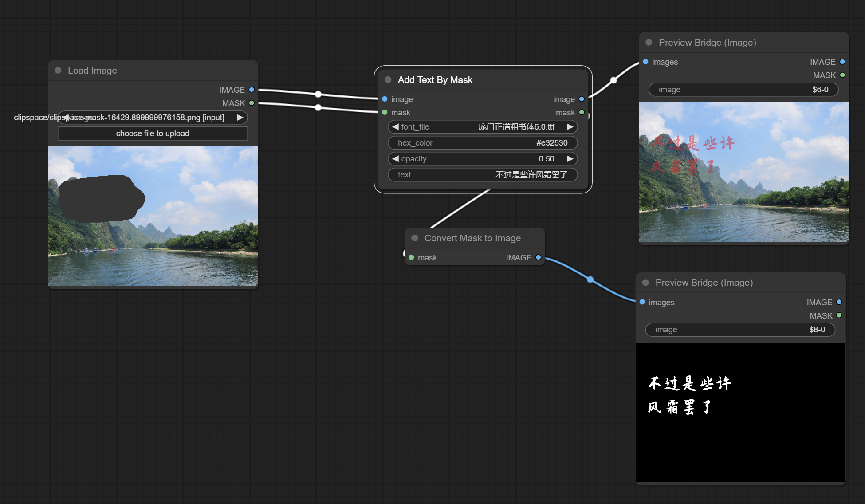Click Convert Mask to Image IMAGE output socket
Viewport: 865px width, 504px height.
tap(539, 257)
